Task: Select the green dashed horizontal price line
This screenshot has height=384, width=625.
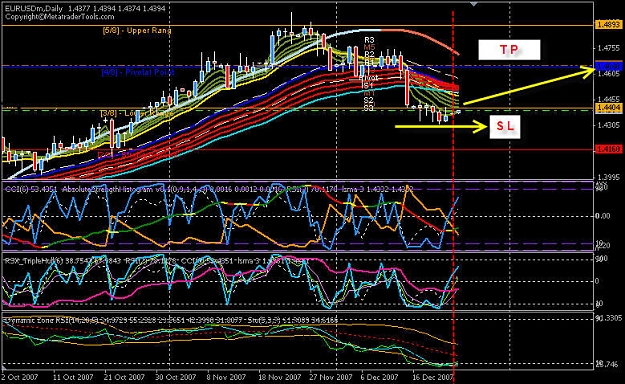Action: [297, 110]
